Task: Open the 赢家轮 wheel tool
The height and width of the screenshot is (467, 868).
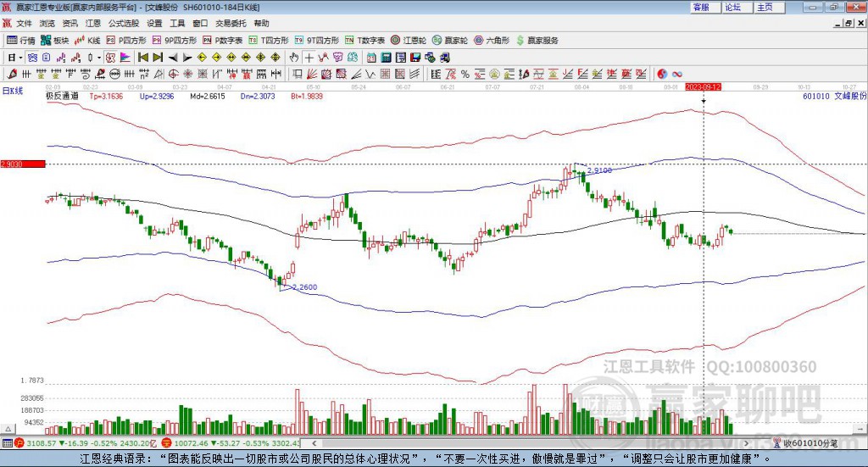Action: tap(450, 41)
